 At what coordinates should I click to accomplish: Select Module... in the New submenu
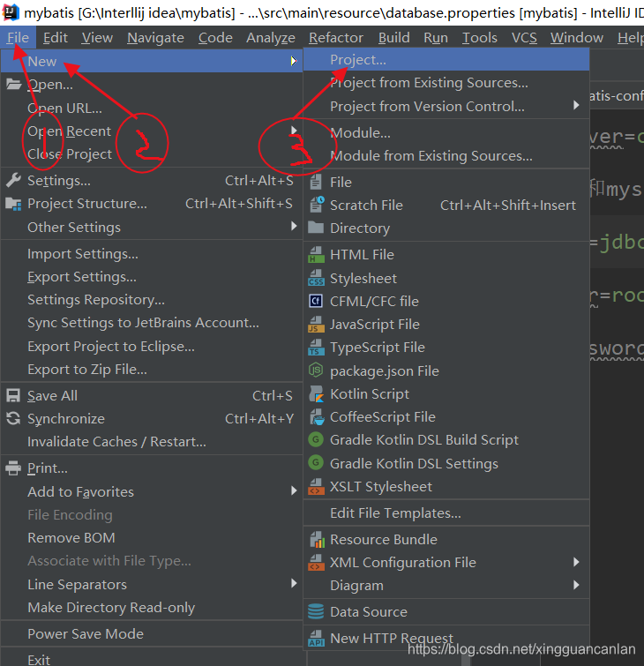(x=446, y=133)
